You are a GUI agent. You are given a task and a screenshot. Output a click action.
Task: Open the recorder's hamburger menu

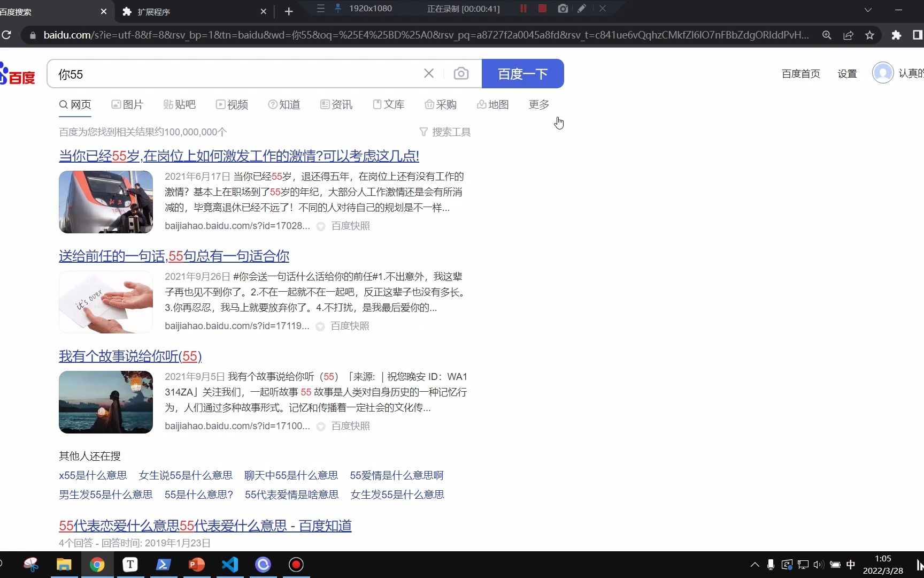point(320,9)
